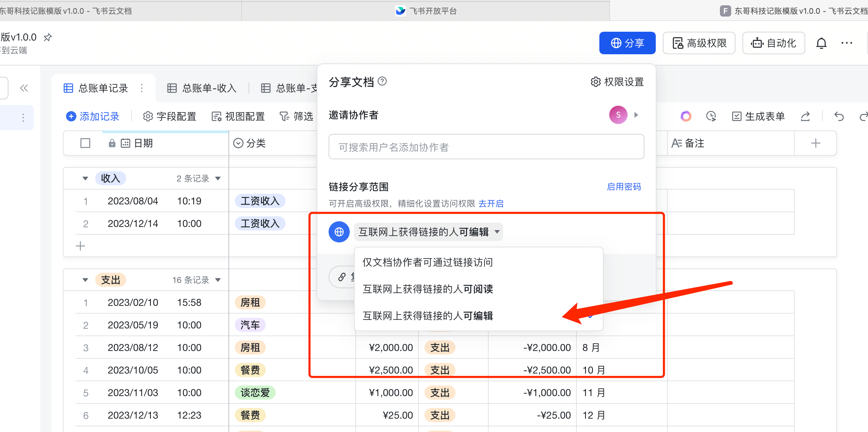Open the top-right three-dots more menu

click(846, 43)
